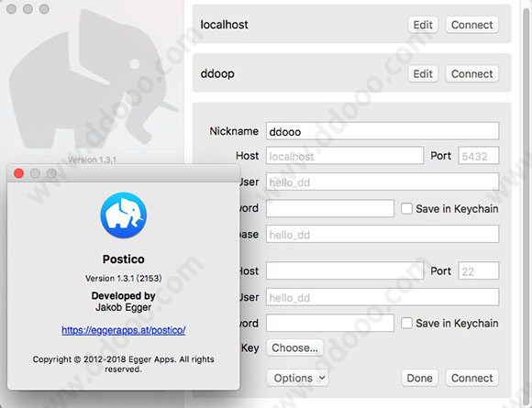This screenshot has width=532, height=408.
Task: Connect using the ddooo favorite form
Action: point(472,378)
